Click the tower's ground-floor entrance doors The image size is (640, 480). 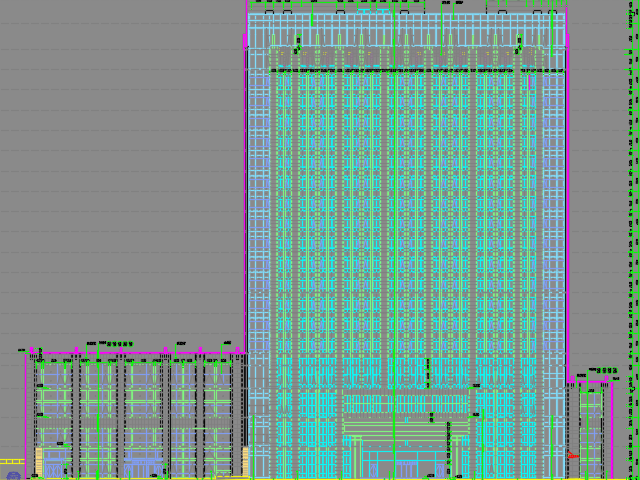click(x=407, y=467)
